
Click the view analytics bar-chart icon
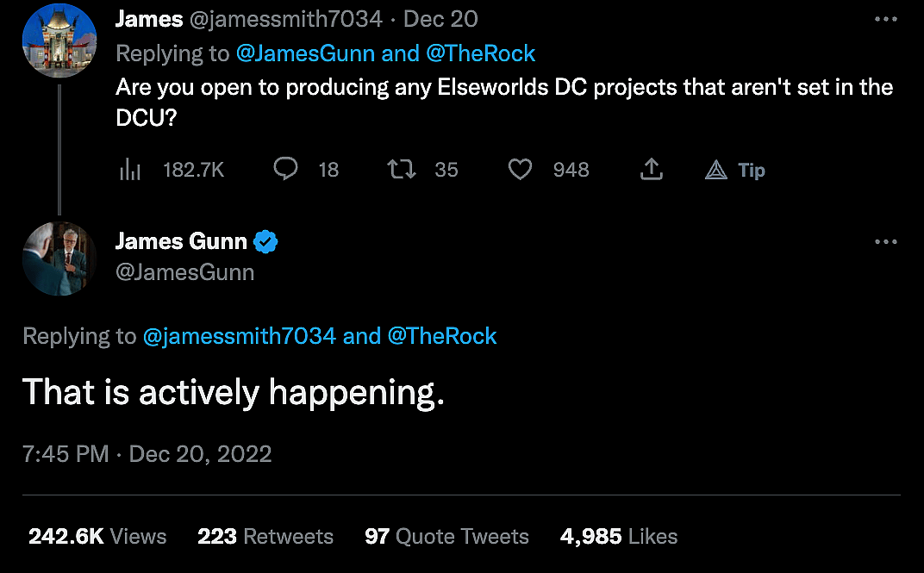click(x=129, y=171)
